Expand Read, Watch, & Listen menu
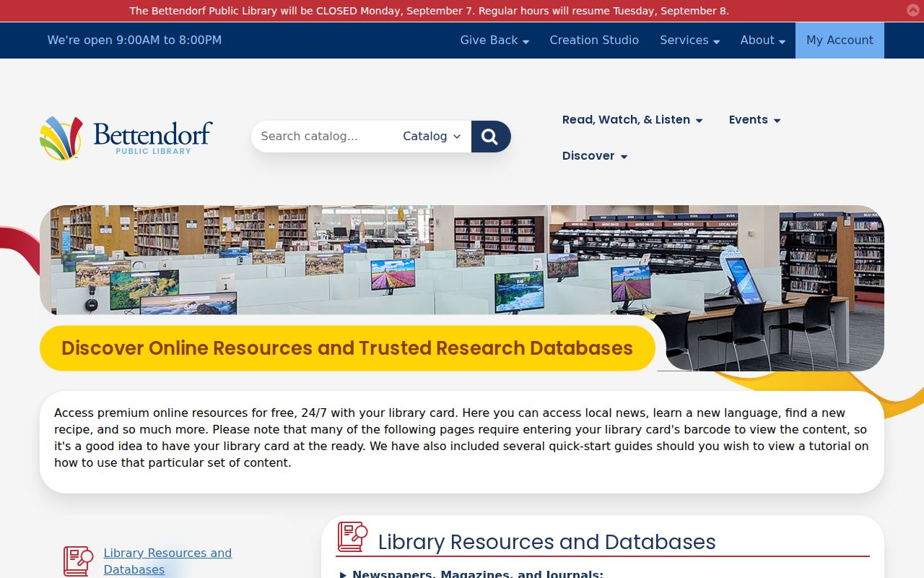This screenshot has height=578, width=924. point(632,120)
